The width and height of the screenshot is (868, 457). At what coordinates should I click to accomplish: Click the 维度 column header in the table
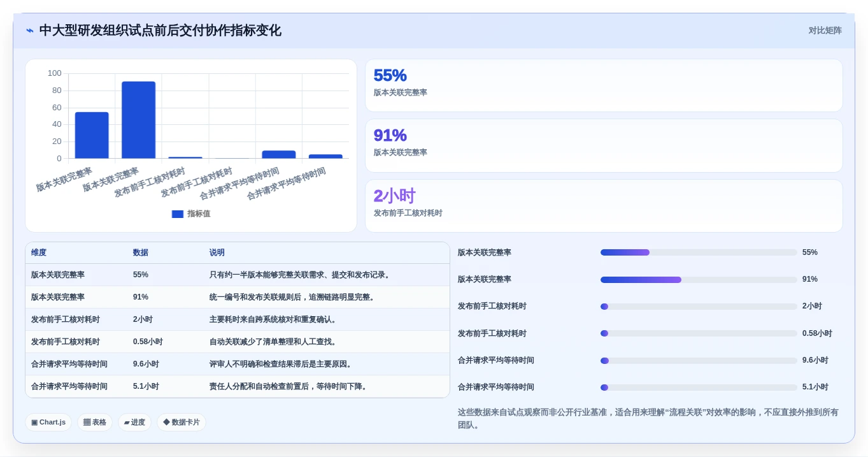point(39,253)
